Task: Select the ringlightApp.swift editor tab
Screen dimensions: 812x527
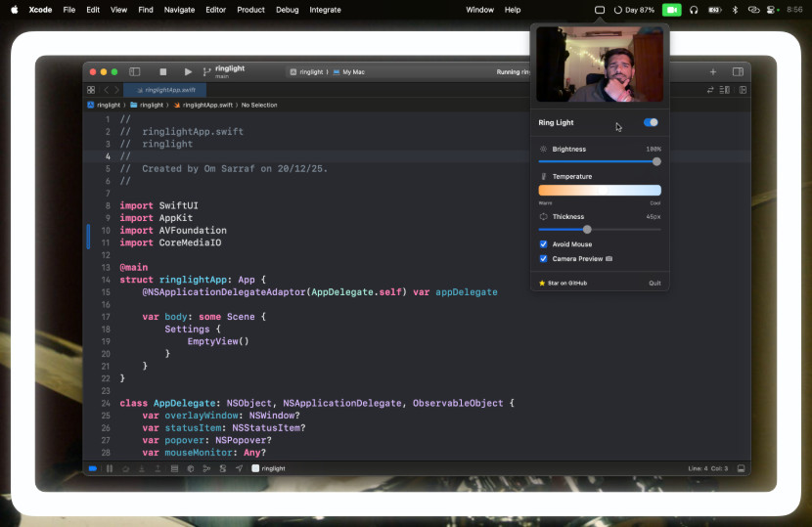Action: pos(169,90)
